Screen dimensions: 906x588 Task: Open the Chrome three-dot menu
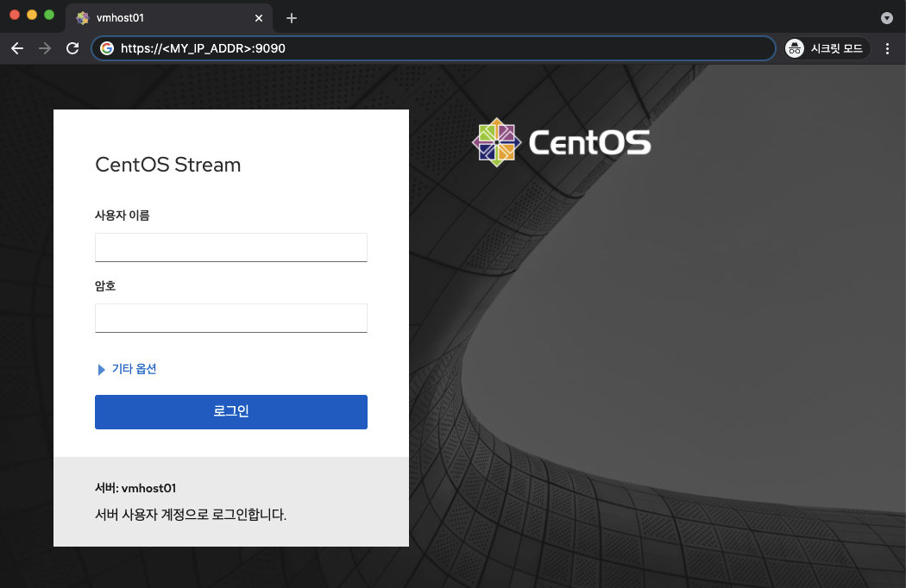point(888,48)
